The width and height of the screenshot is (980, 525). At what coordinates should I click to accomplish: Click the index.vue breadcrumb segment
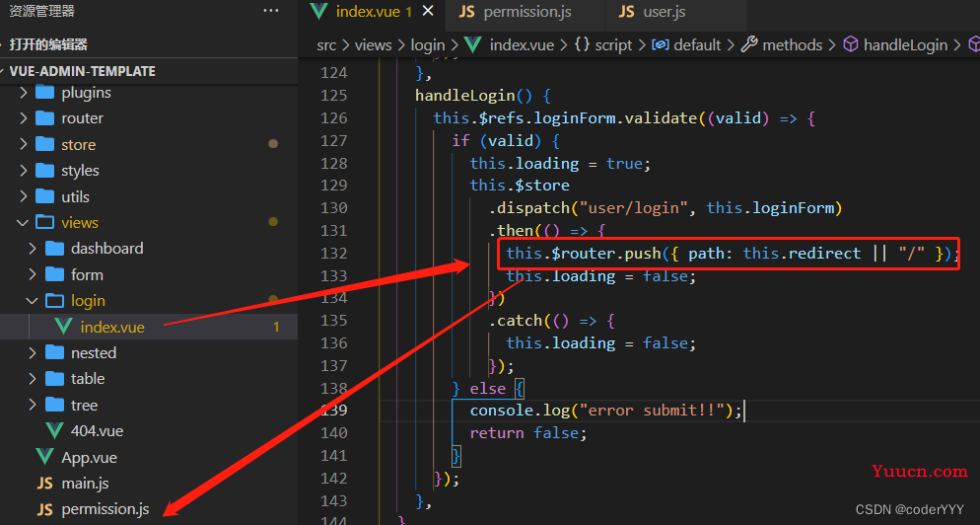(x=522, y=45)
